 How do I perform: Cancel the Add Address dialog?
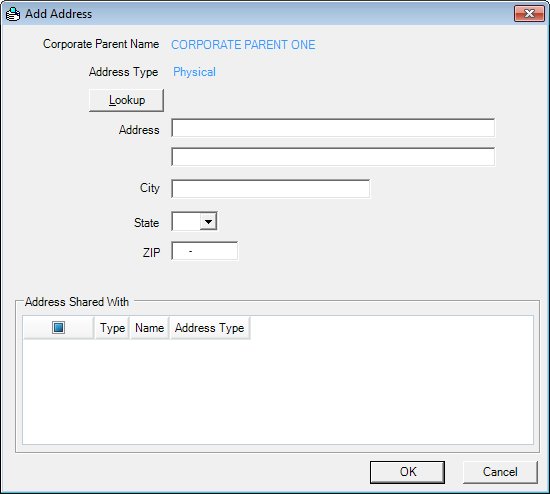coord(500,472)
